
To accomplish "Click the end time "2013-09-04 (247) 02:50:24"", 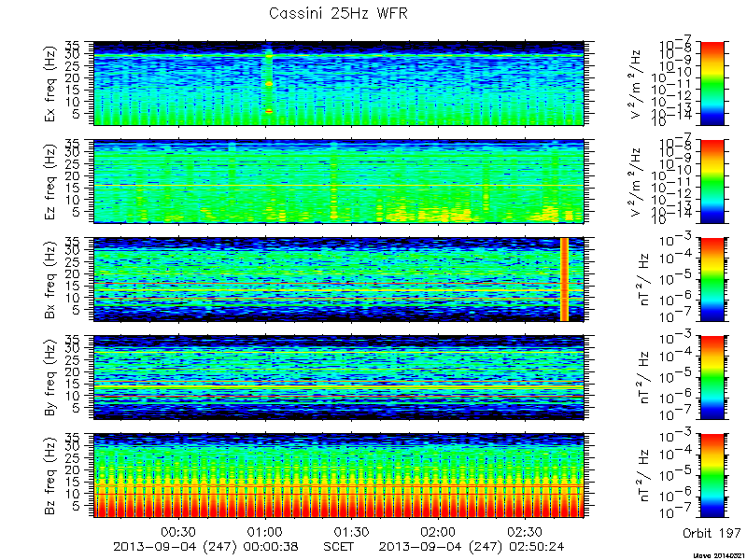I will [x=472, y=547].
